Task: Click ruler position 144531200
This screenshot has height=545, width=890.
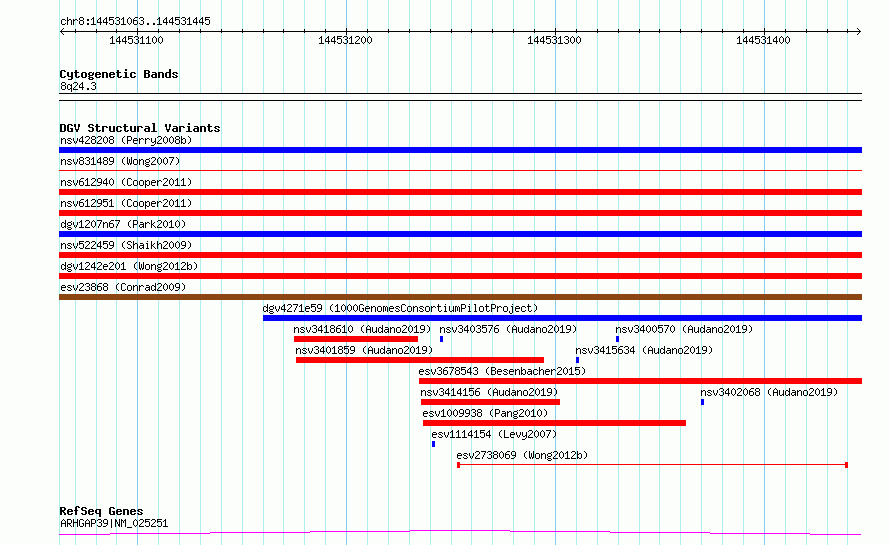Action: (345, 40)
